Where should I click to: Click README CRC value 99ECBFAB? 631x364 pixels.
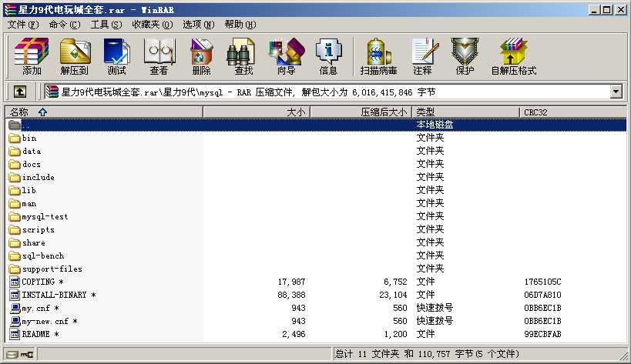[x=542, y=334]
